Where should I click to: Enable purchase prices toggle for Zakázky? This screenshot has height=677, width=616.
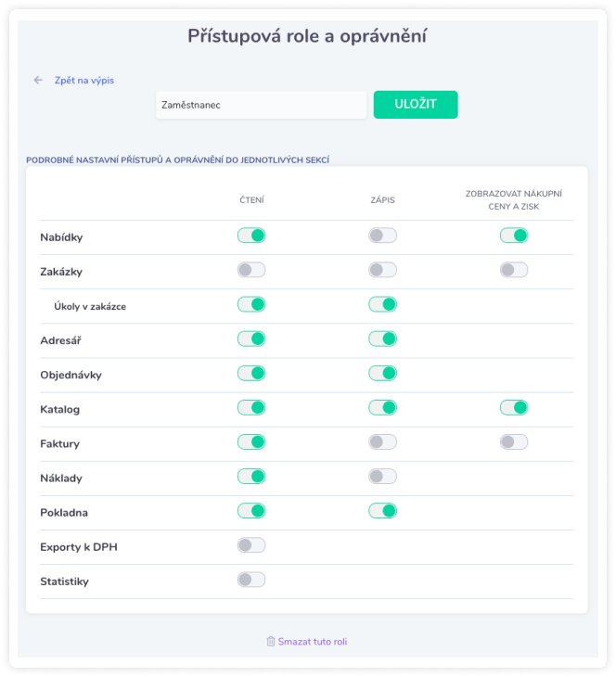click(514, 270)
